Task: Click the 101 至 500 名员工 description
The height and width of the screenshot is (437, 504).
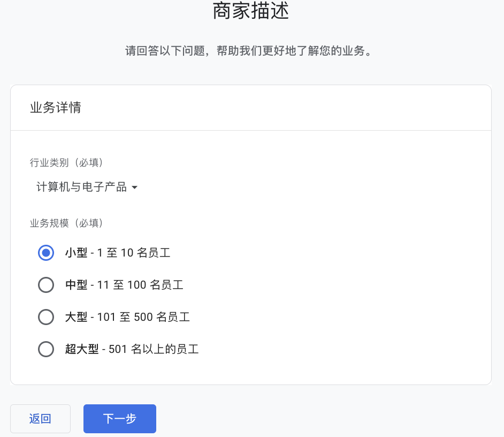Action: 143,317
